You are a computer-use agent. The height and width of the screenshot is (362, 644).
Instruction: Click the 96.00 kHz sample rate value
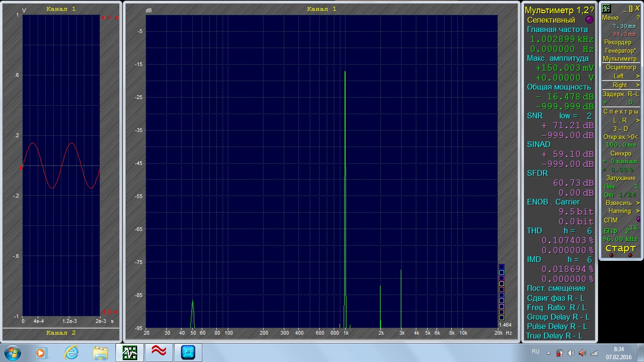(620, 239)
